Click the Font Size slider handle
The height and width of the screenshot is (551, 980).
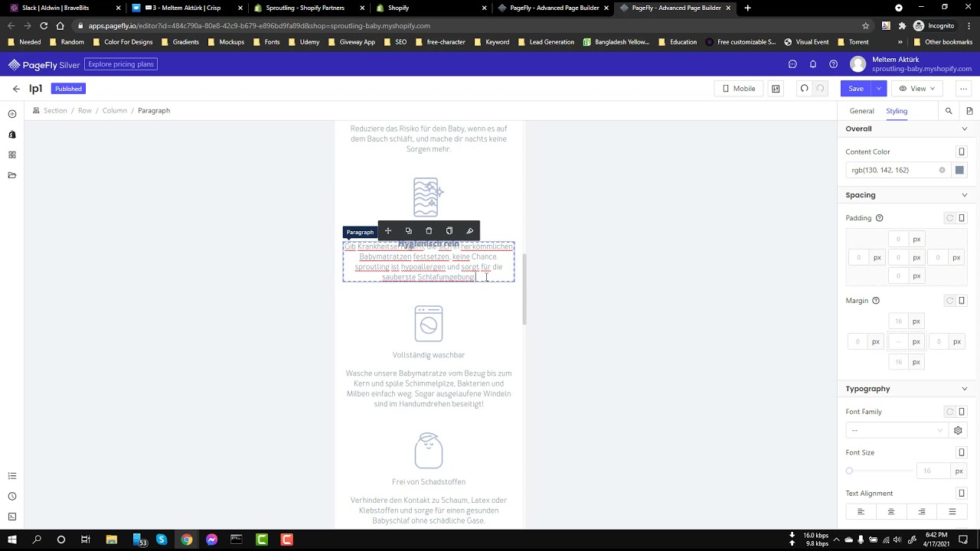pos(849,471)
